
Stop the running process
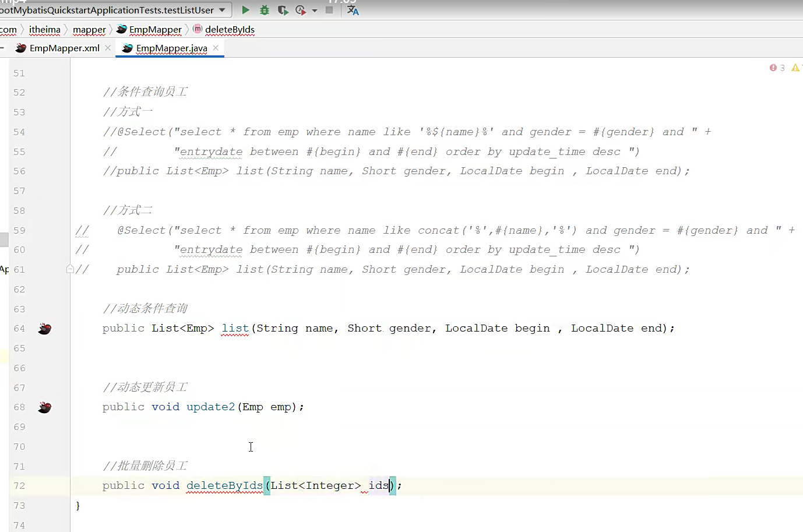click(329, 10)
